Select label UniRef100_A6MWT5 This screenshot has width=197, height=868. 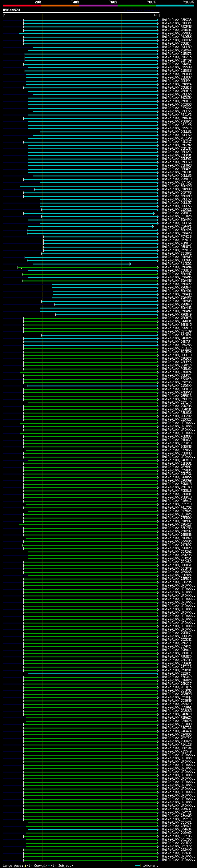click(x=177, y=243)
